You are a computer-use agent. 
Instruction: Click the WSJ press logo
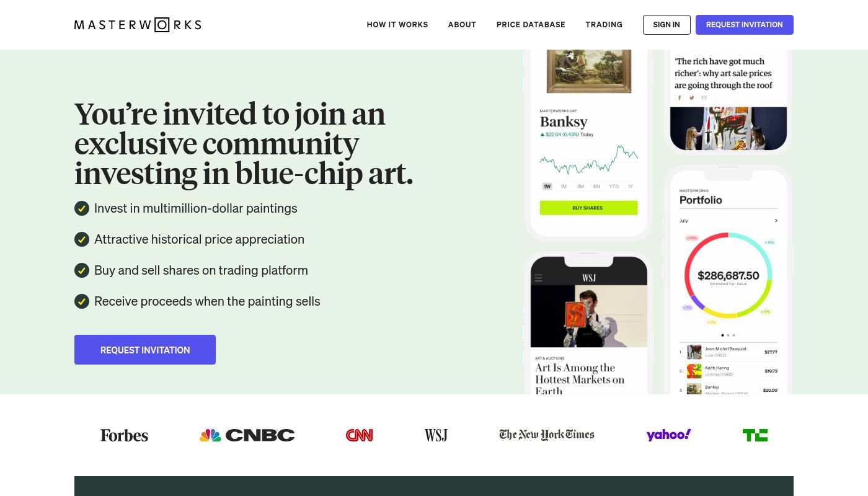click(x=436, y=435)
